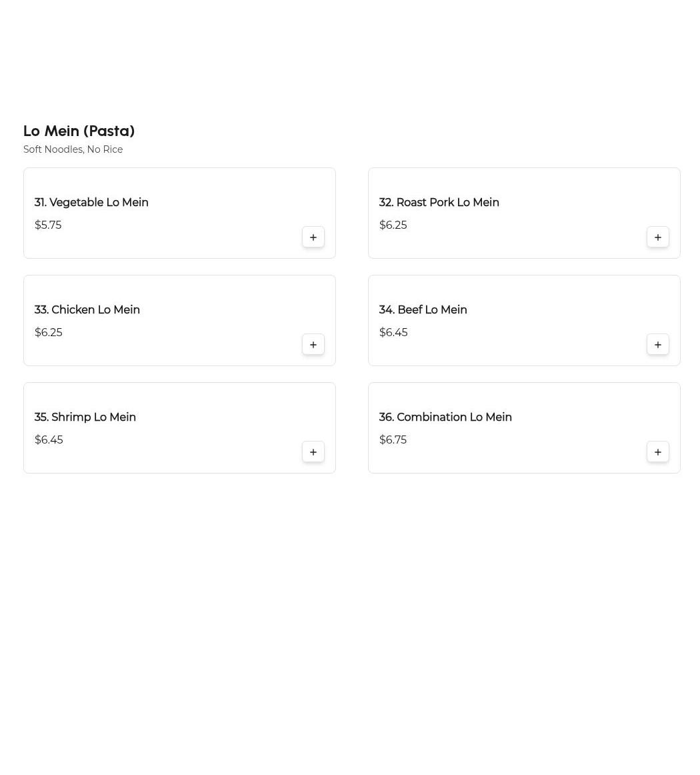Screen dimensions: 700x775
Task: Click the $6.75 Combination Lo Mein price
Action: coord(393,440)
